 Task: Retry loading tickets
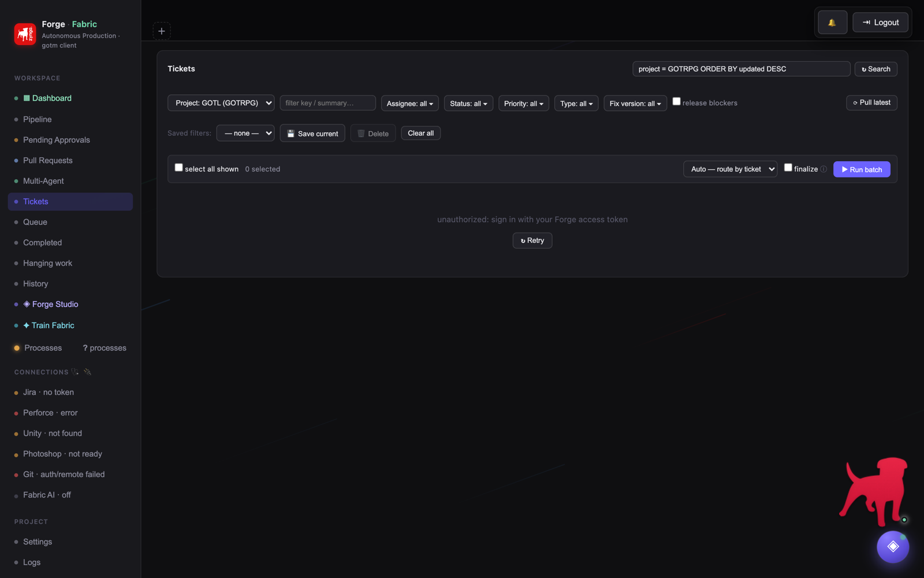pos(532,240)
